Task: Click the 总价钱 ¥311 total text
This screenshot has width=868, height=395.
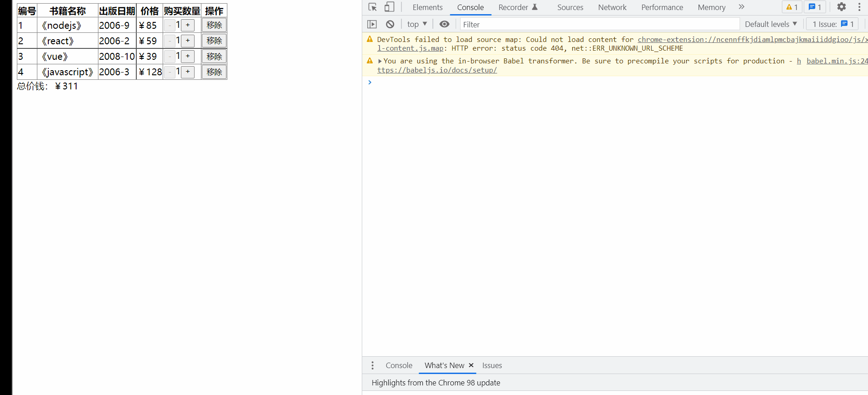Action: tap(47, 86)
